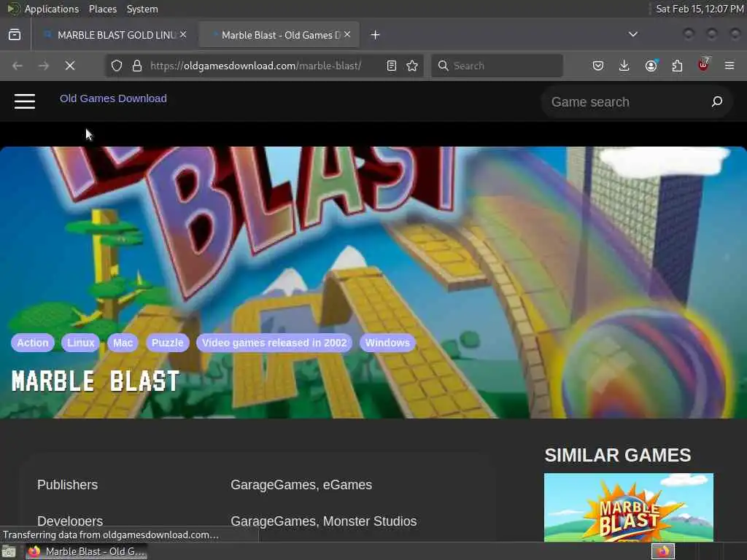Stop loading the page

70,66
